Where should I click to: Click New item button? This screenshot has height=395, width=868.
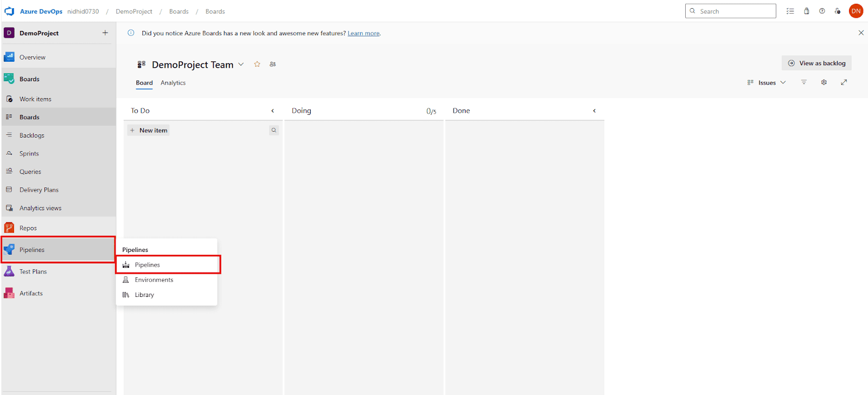149,130
